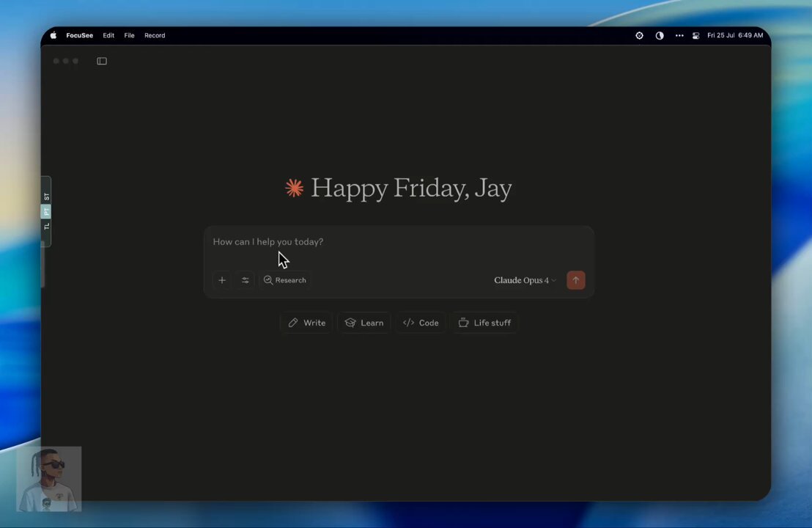Click the plus attachment button
This screenshot has width=812, height=528.
point(222,280)
